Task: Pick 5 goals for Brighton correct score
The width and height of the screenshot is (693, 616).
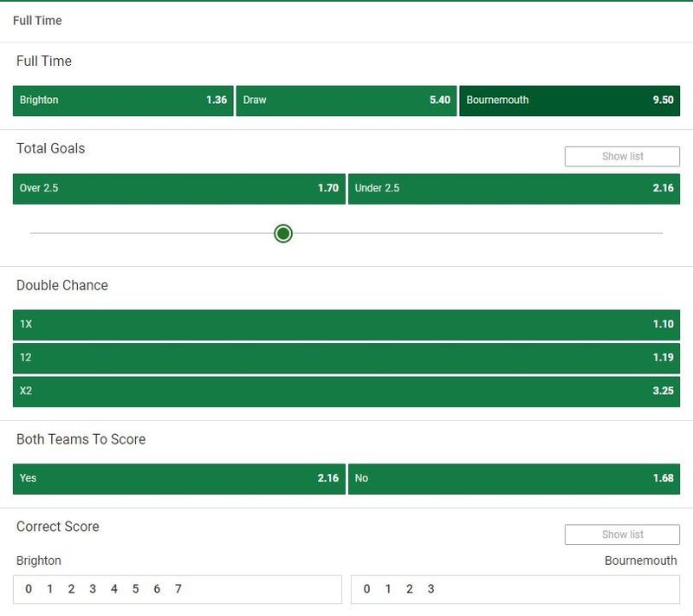Action: 135,589
